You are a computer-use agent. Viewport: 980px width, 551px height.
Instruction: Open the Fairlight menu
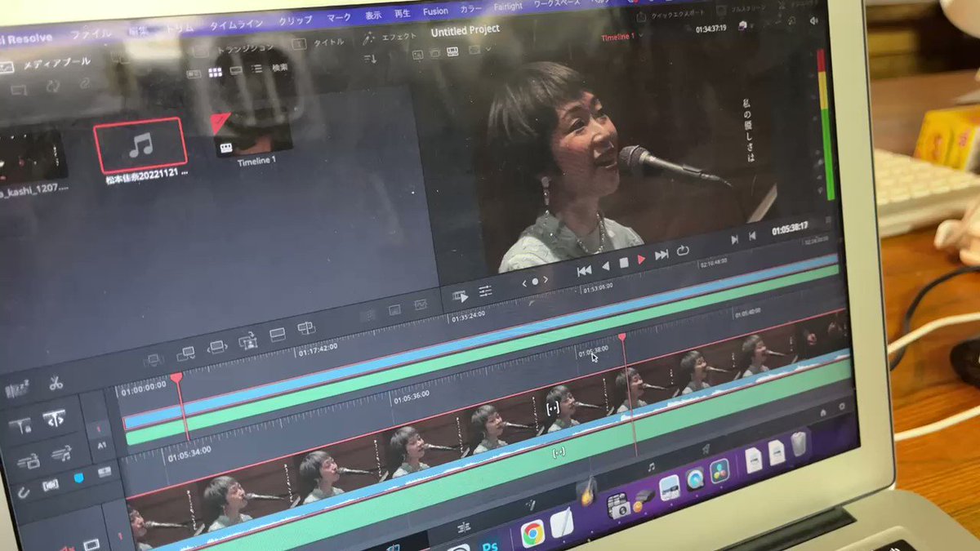pos(509,7)
